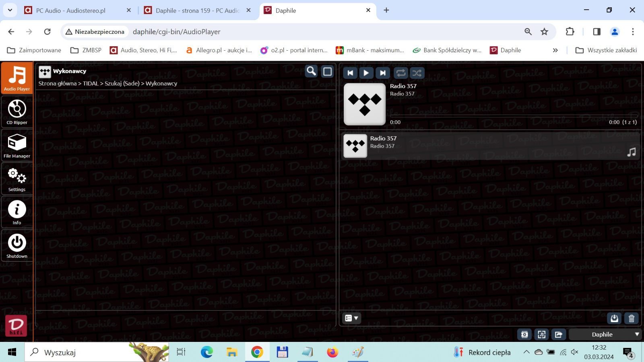The image size is (644, 362).
Task: Click the address bar URL
Action: pyautogui.click(x=177, y=31)
